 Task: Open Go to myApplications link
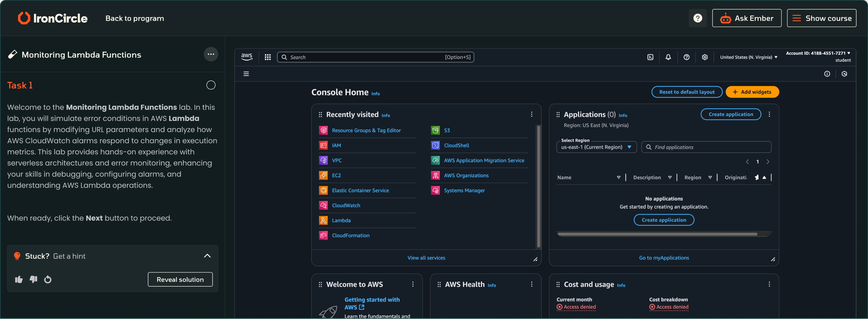click(x=664, y=258)
